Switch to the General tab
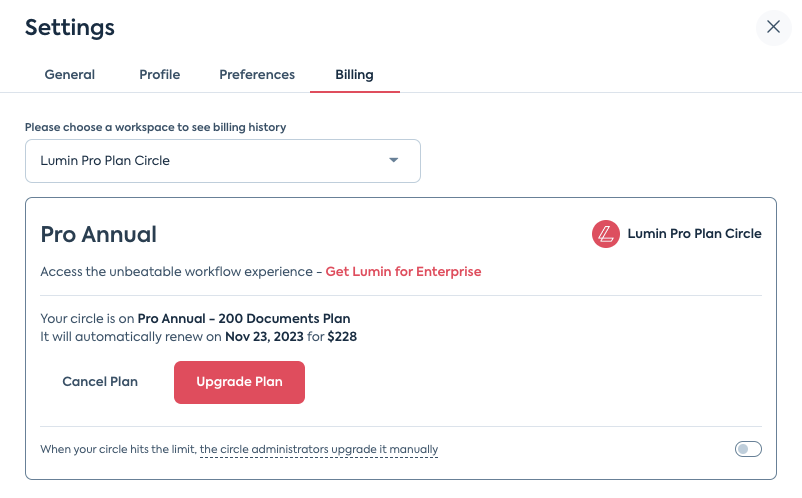Screen dimensions: 802x498 [70, 75]
